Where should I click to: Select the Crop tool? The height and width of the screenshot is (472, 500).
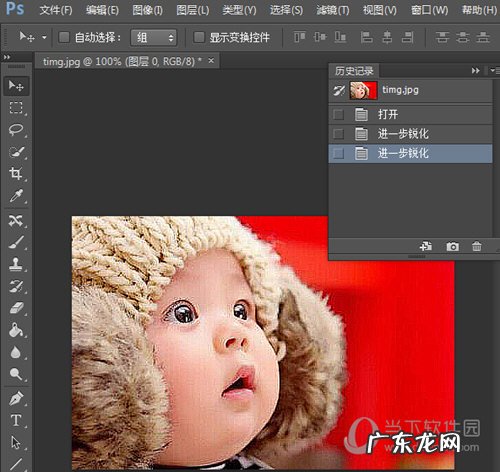click(x=16, y=174)
